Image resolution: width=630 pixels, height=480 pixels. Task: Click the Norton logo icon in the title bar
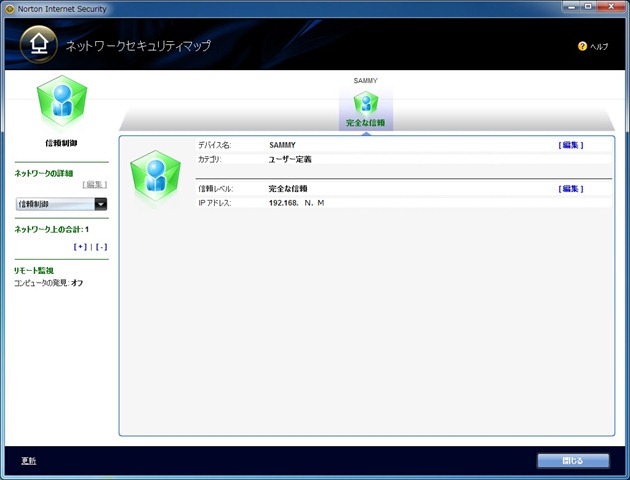pyautogui.click(x=10, y=9)
